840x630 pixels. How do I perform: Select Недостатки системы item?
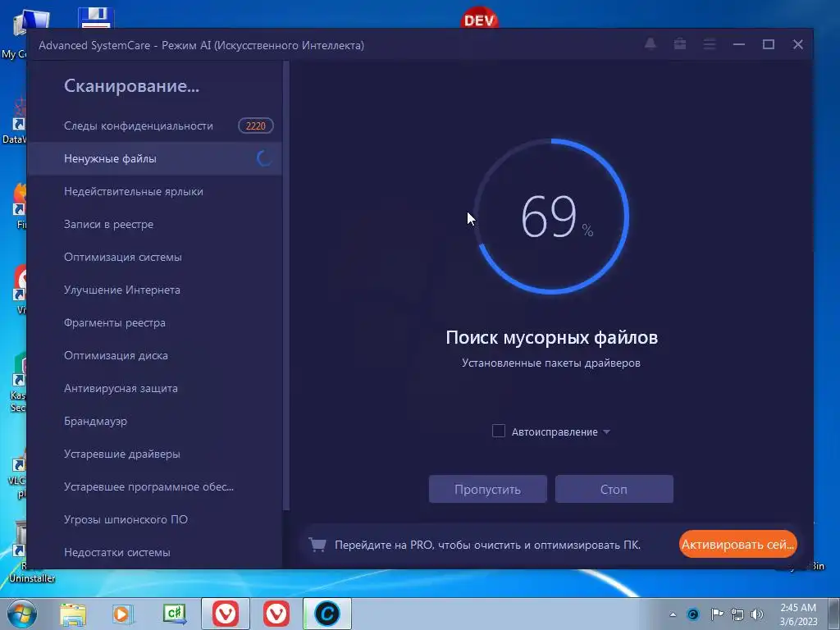click(x=154, y=552)
